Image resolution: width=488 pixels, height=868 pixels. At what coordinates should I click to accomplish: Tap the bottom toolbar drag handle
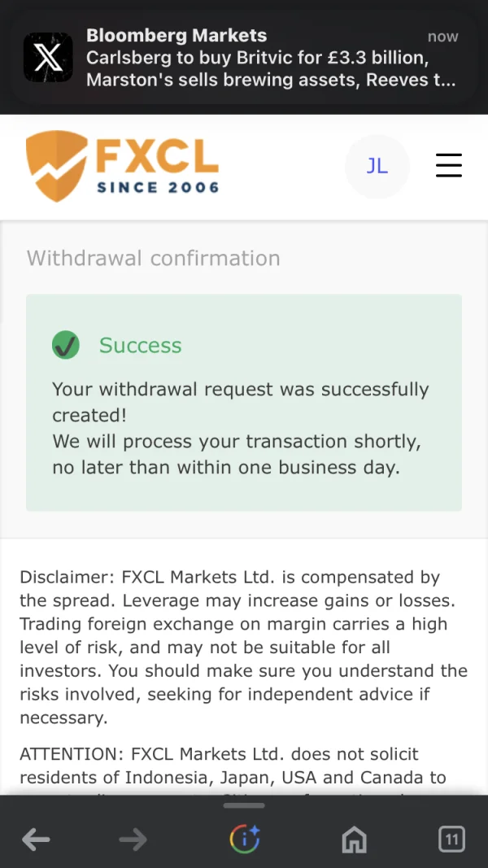coord(244,805)
